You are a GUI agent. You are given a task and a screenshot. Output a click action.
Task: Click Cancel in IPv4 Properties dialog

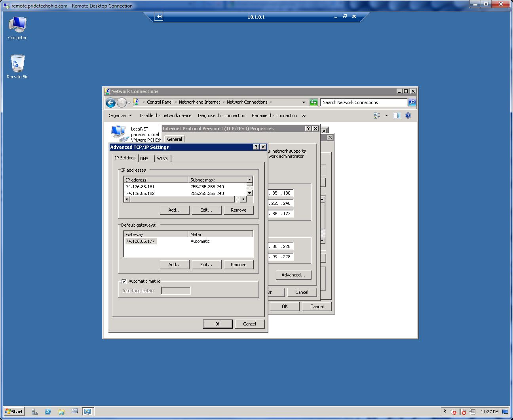pos(302,292)
